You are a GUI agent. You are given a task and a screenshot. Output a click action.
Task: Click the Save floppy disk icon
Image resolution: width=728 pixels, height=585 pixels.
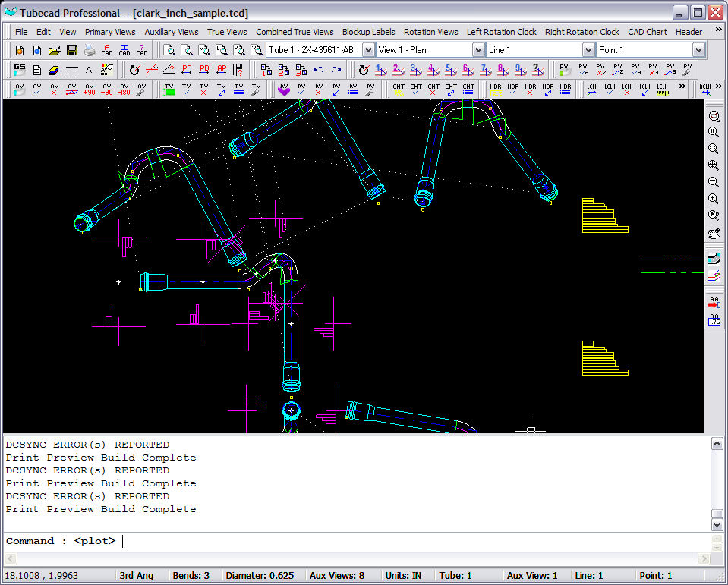click(72, 50)
